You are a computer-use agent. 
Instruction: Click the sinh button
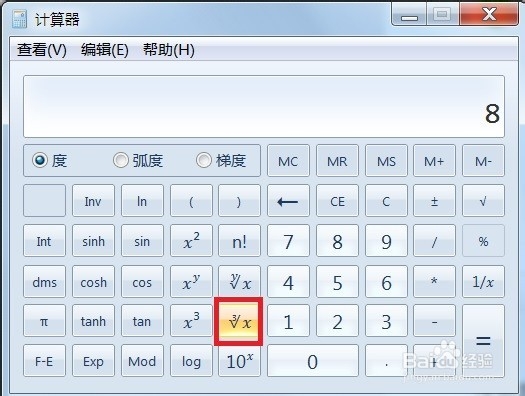93,240
